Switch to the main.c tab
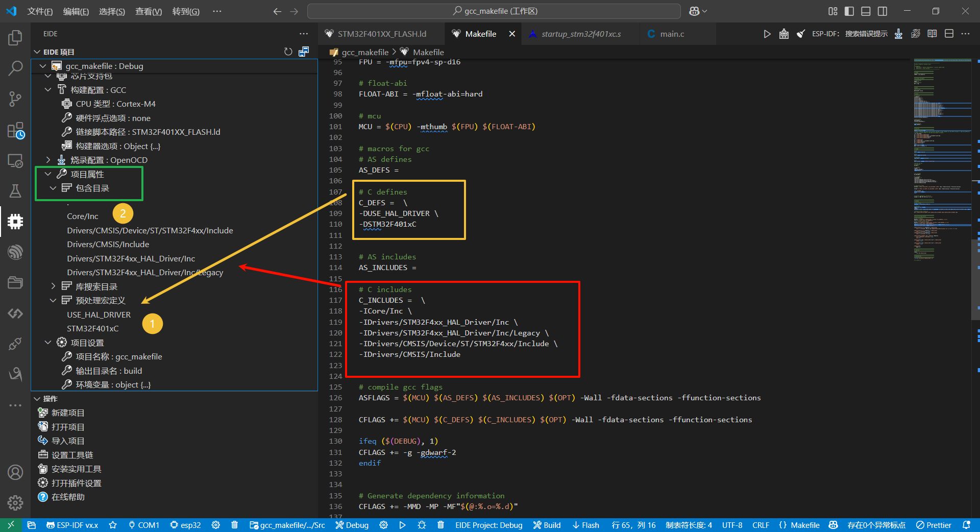 click(x=672, y=34)
